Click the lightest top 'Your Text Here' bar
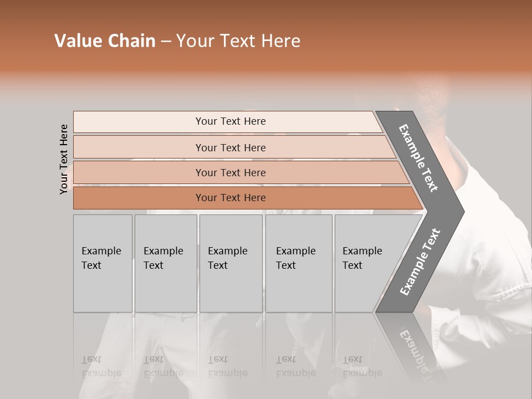 (x=228, y=122)
